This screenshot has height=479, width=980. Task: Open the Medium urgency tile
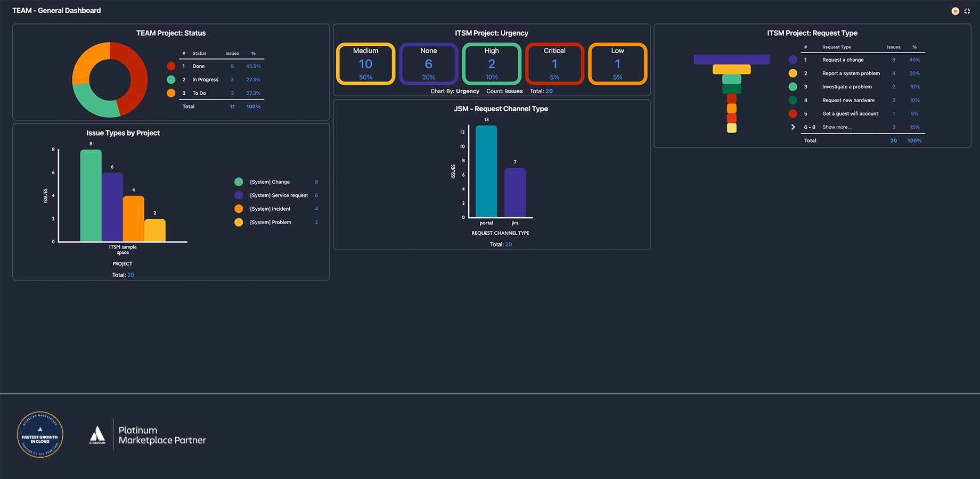[366, 64]
